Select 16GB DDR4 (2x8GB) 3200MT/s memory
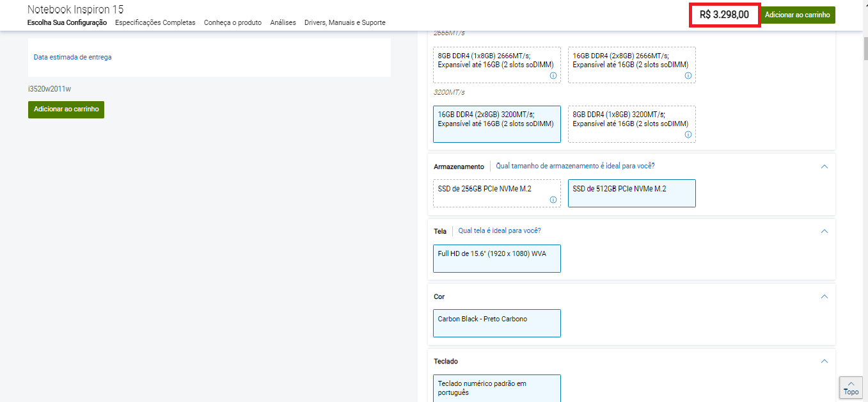Screen dimensions: 868x402 coord(497,124)
